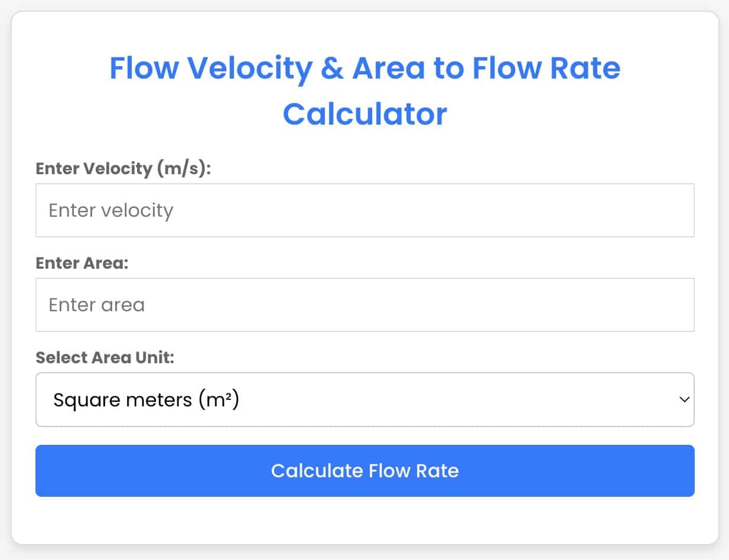The image size is (729, 560).
Task: Focus the Enter area input box
Action: click(x=364, y=305)
